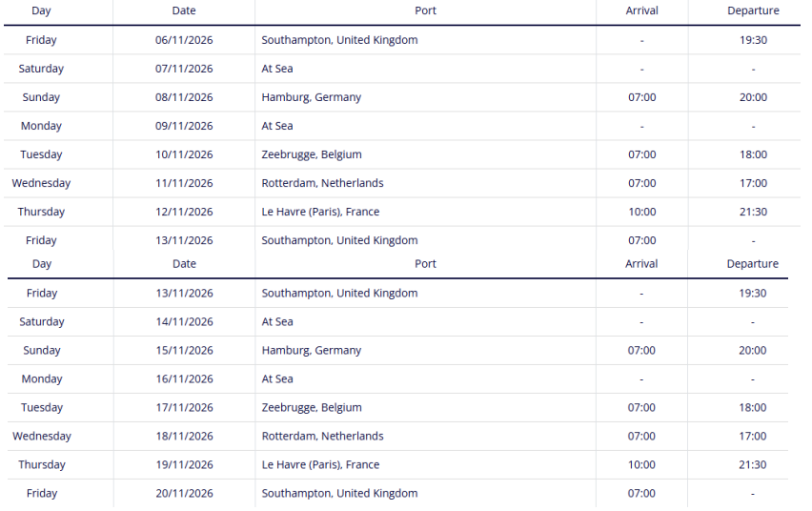The image size is (812, 511).
Task: Click the first table's Port column header
Action: pos(425,11)
